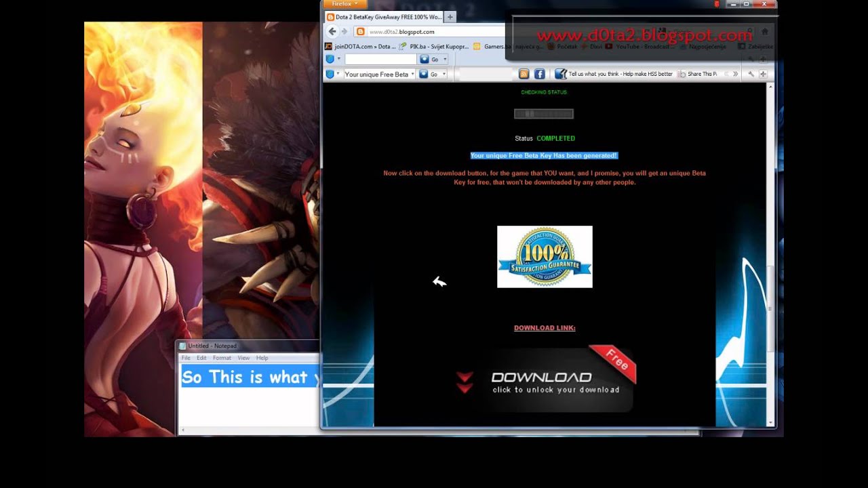Open the Format menu in Notepad
Image resolution: width=868 pixels, height=488 pixels.
pos(222,358)
